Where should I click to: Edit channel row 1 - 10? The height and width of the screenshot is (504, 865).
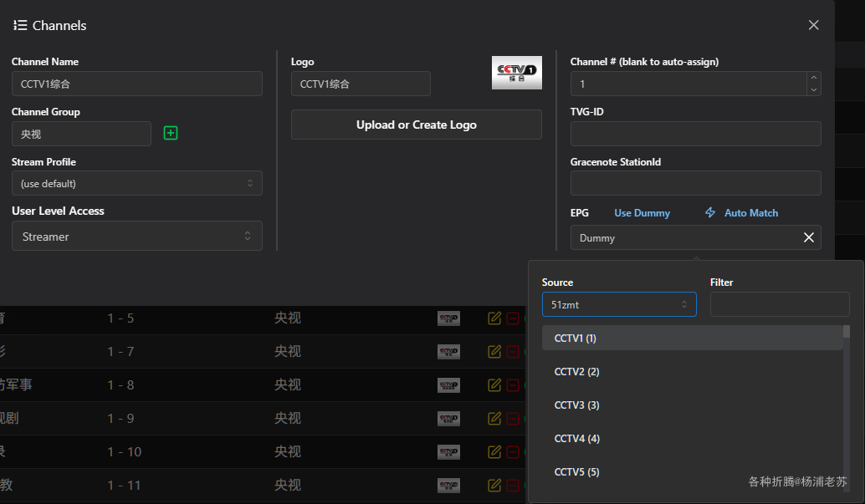coord(494,452)
